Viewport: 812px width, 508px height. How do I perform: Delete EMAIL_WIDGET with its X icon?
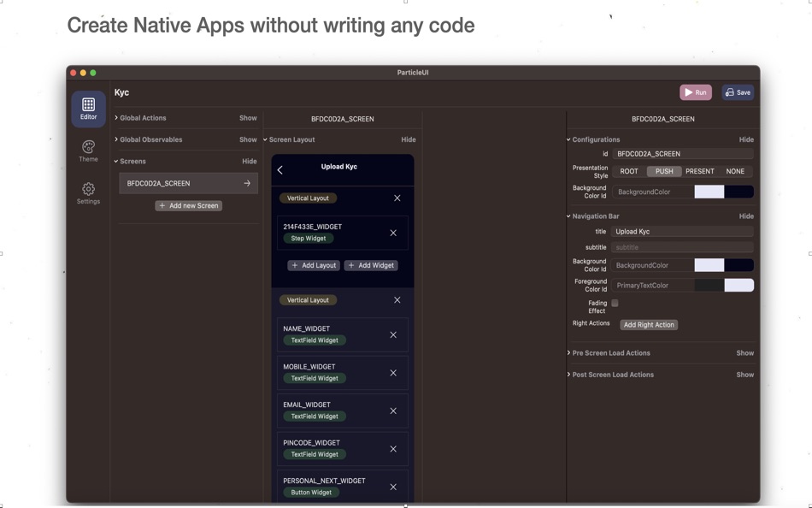[393, 411]
